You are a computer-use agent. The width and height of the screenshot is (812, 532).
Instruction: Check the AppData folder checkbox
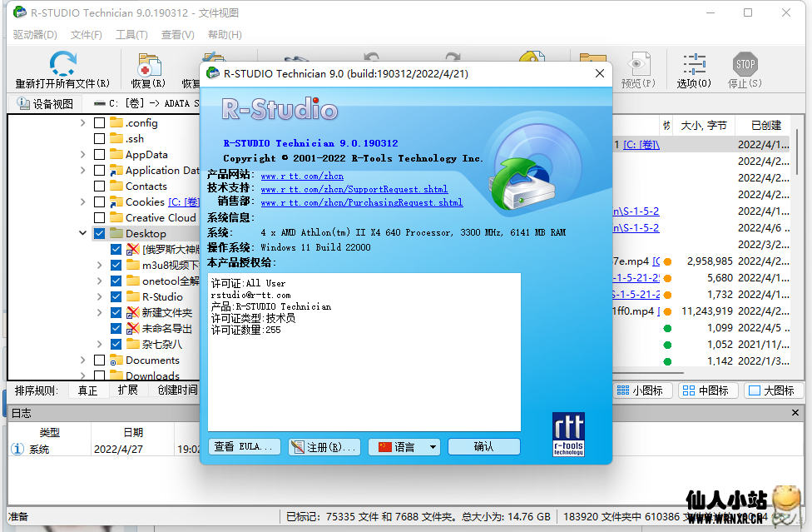coord(100,154)
